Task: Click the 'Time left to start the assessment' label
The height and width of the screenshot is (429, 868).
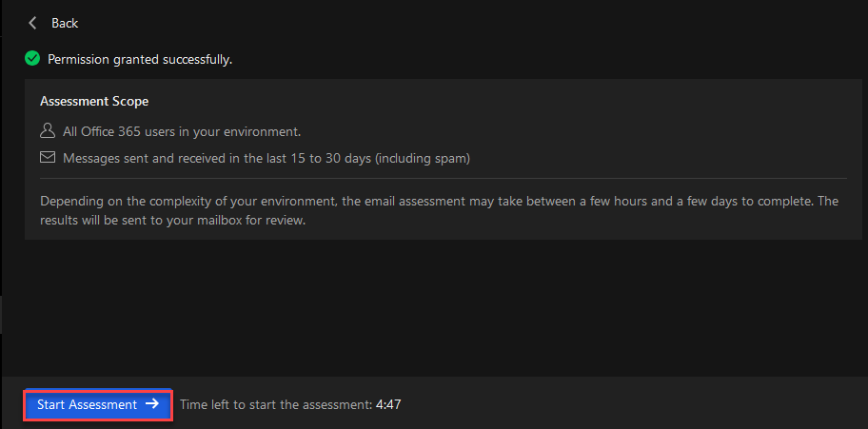Action: 277,404
